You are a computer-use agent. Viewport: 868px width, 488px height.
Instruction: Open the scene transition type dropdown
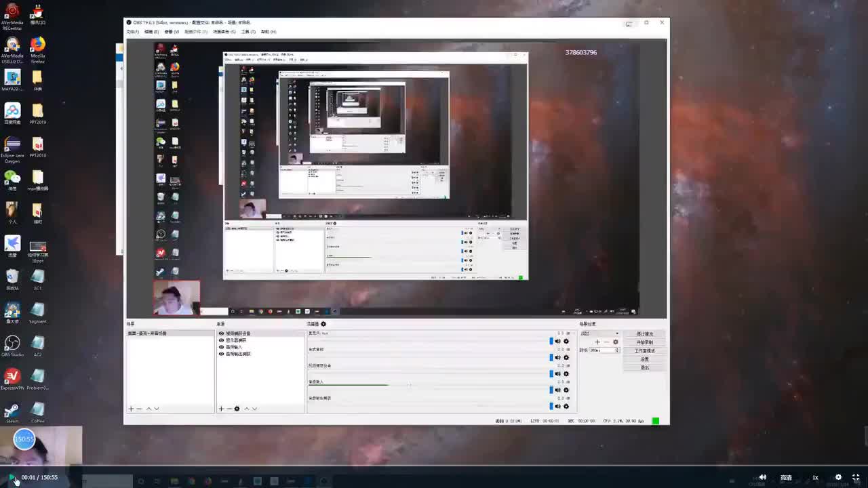[599, 333]
